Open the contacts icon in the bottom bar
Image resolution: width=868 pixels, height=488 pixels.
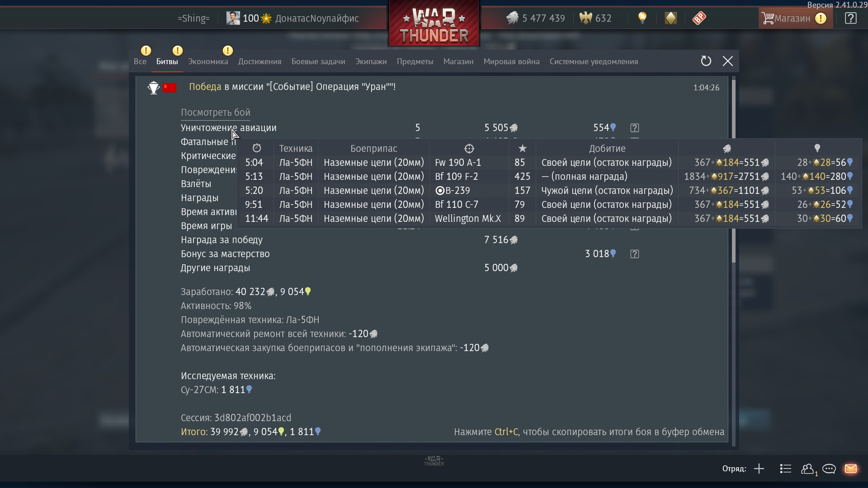click(x=808, y=469)
